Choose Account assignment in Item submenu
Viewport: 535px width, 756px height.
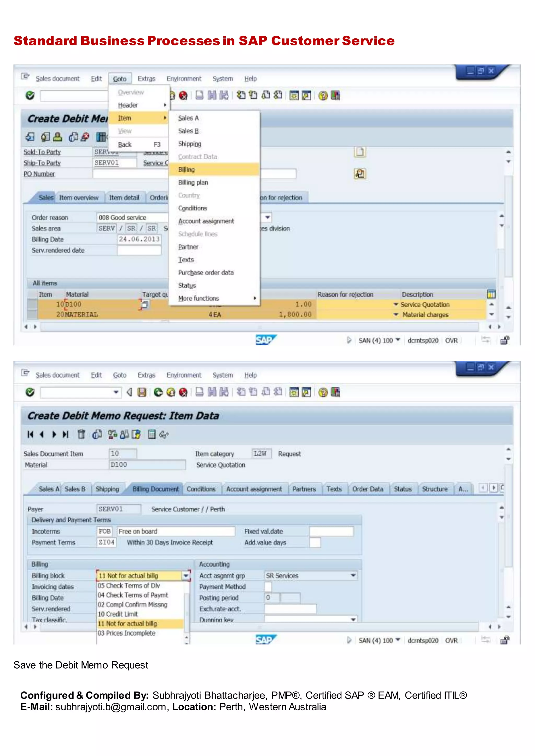214,221
